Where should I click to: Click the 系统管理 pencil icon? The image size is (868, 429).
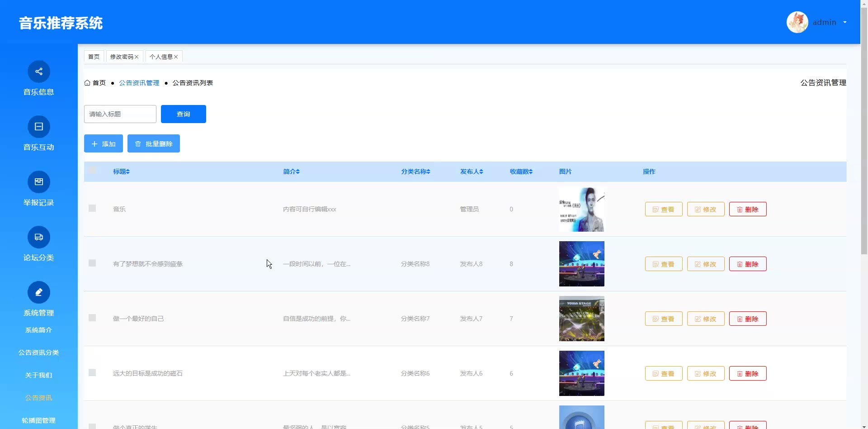(39, 292)
